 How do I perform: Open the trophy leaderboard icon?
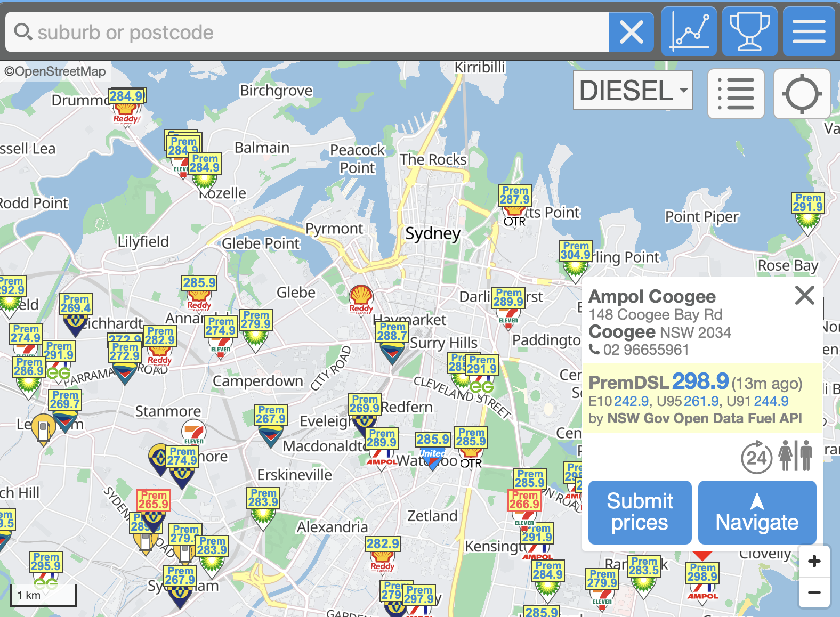(749, 32)
